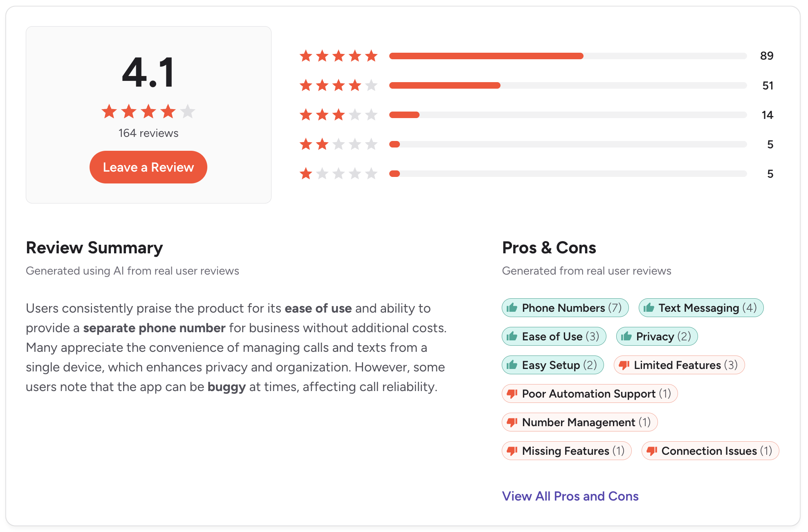Open the Review Summary section heading
Image resolution: width=808 pixels, height=532 pixels.
tap(94, 248)
